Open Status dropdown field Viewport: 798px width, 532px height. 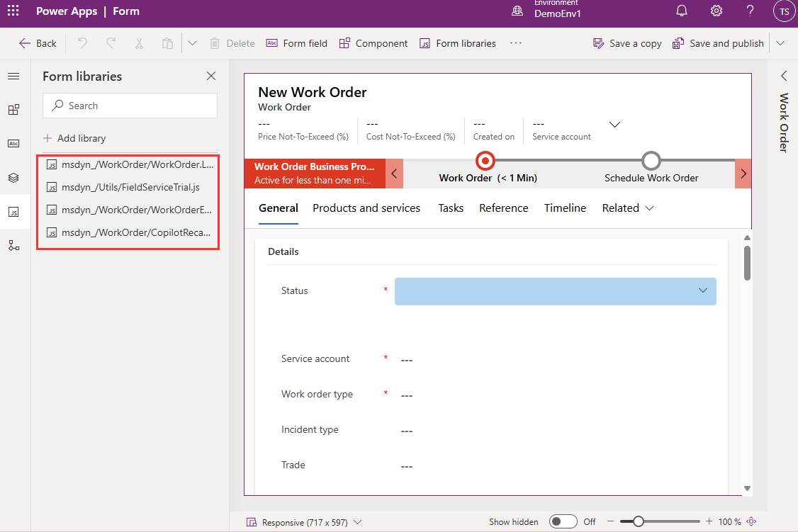[x=555, y=291]
